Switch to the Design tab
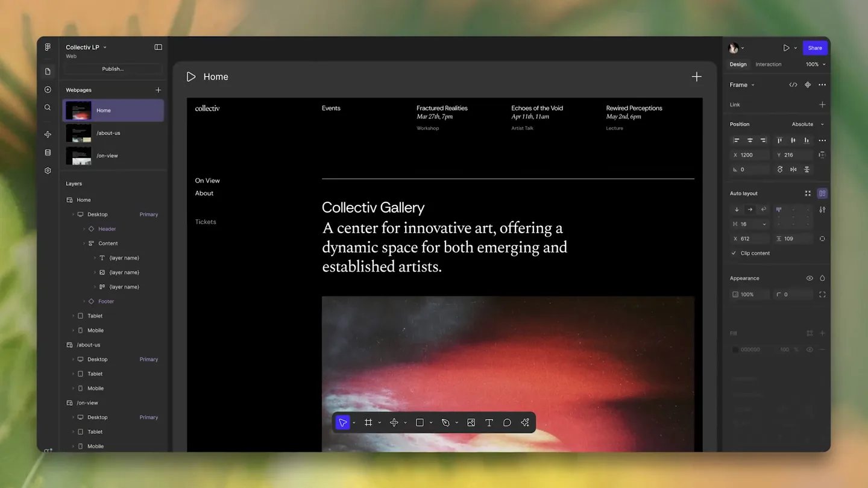868x488 pixels. pos(738,64)
